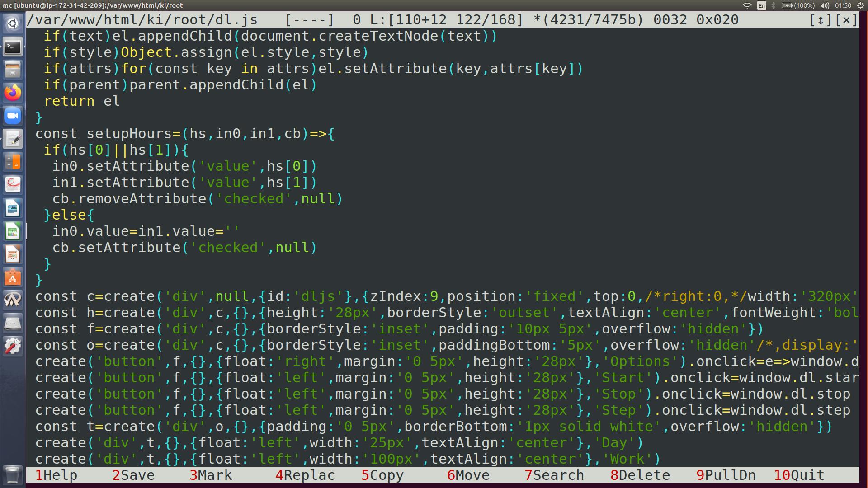Click the 10Quit function key
The width and height of the screenshot is (868, 488).
799,475
